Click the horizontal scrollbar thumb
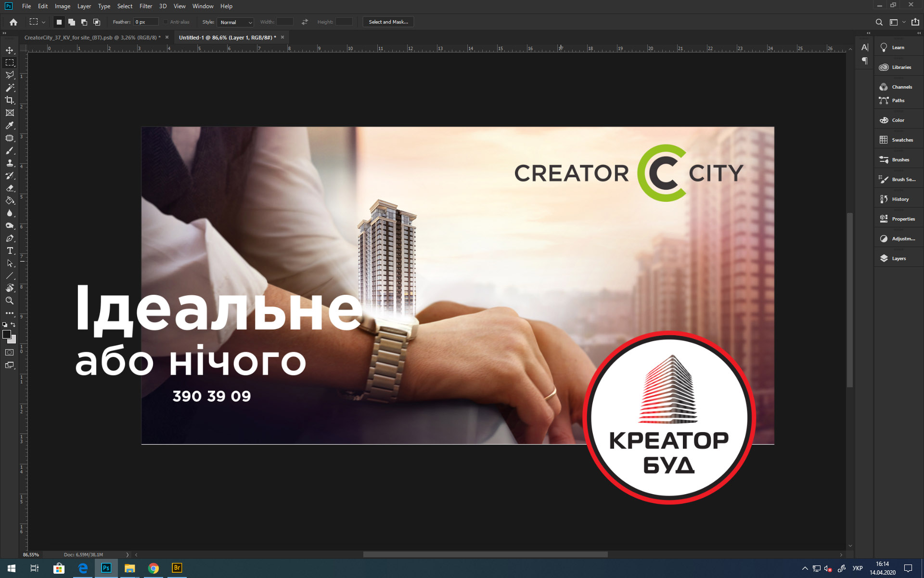The width and height of the screenshot is (924, 578). [485, 555]
